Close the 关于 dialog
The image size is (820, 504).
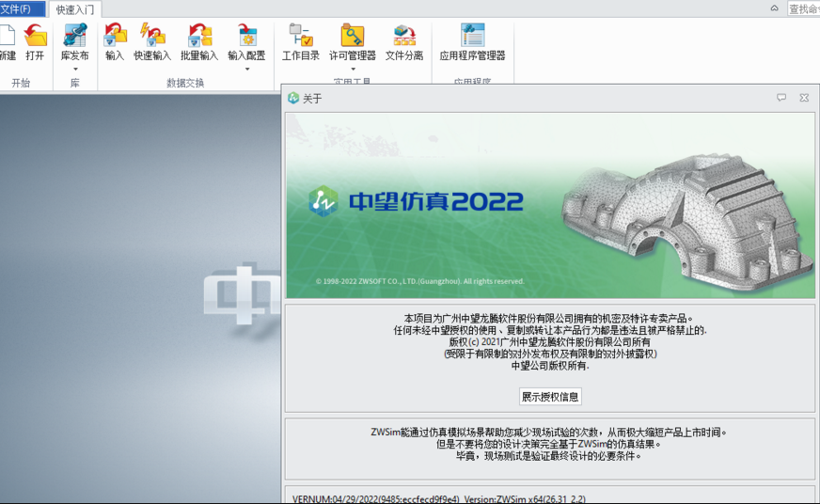click(804, 97)
